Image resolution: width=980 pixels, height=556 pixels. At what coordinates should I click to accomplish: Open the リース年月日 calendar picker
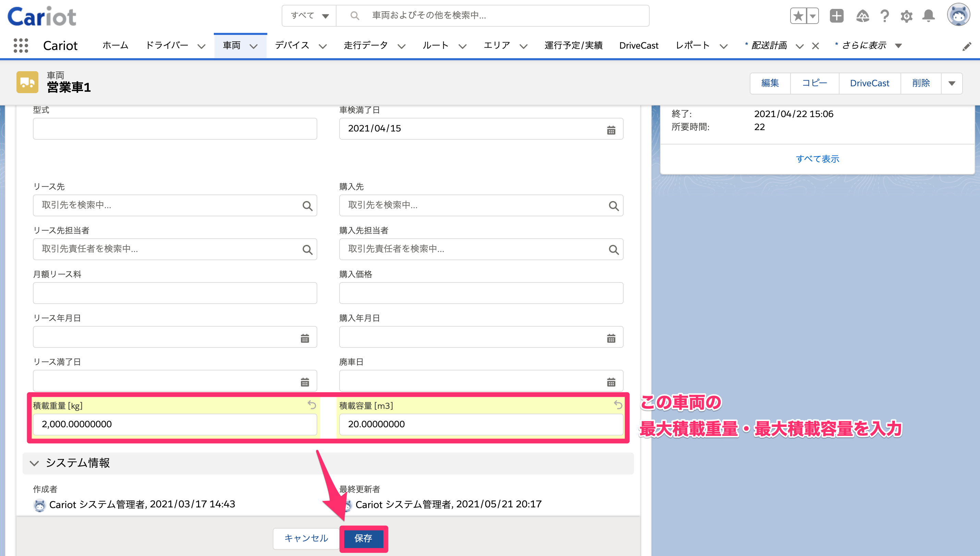click(305, 338)
